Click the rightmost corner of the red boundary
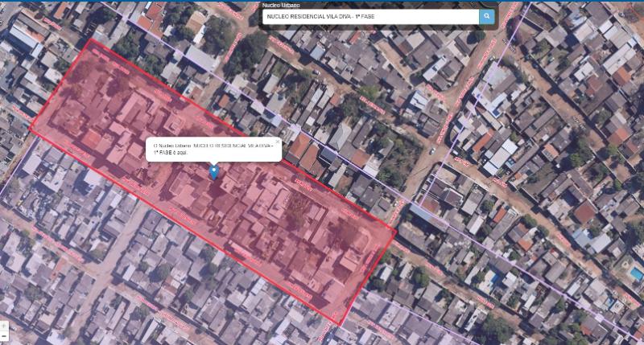Screen dimensions: 644x345 396,231
